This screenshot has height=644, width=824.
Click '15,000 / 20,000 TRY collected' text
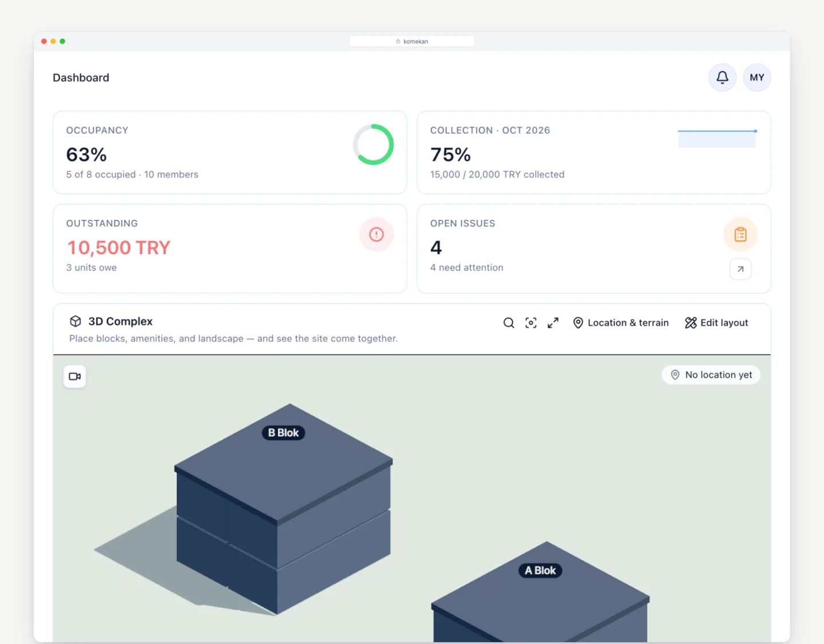tap(497, 175)
